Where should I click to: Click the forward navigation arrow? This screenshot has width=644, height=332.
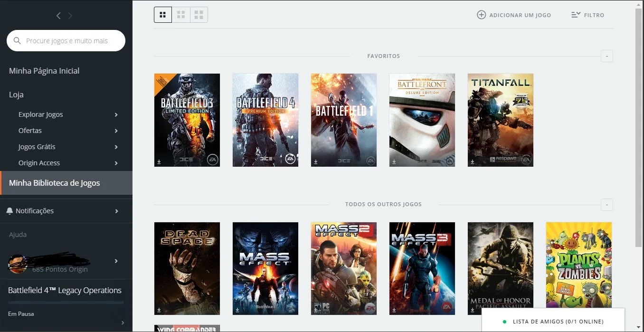(x=70, y=16)
